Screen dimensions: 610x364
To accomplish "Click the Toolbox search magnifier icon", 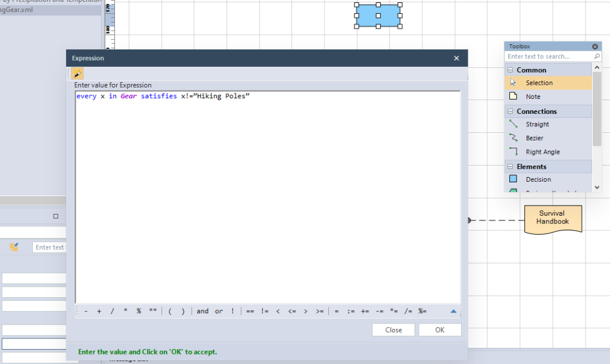I will (x=597, y=57).
